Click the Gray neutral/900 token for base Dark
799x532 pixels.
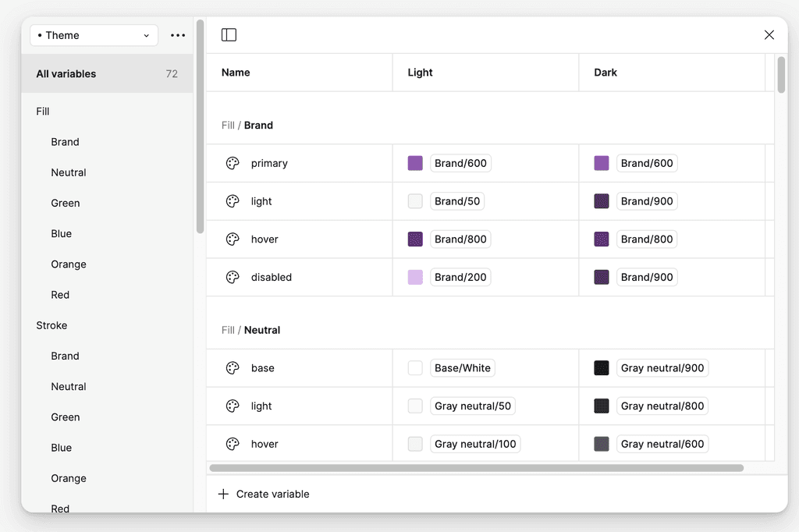pyautogui.click(x=662, y=367)
